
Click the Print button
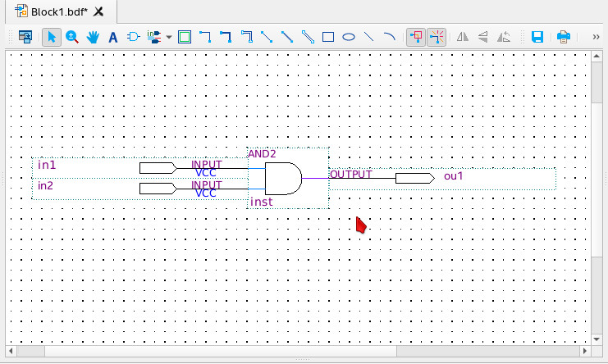564,37
